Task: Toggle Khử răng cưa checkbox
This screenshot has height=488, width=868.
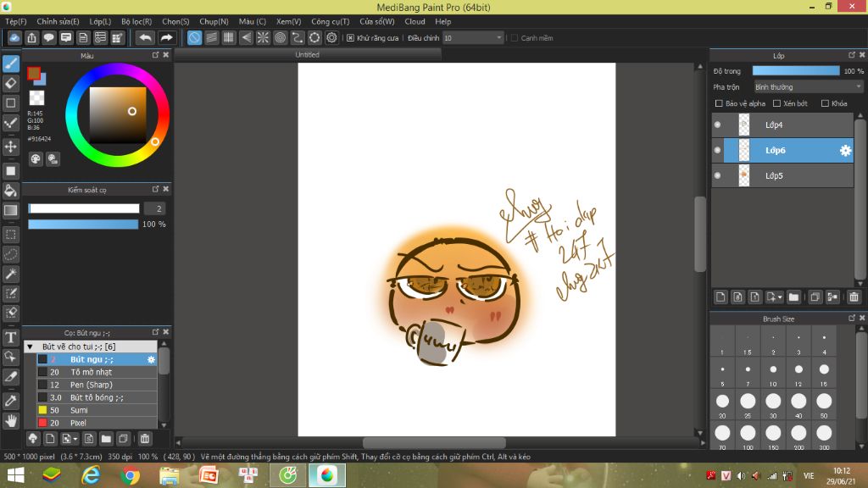Action: 350,37
